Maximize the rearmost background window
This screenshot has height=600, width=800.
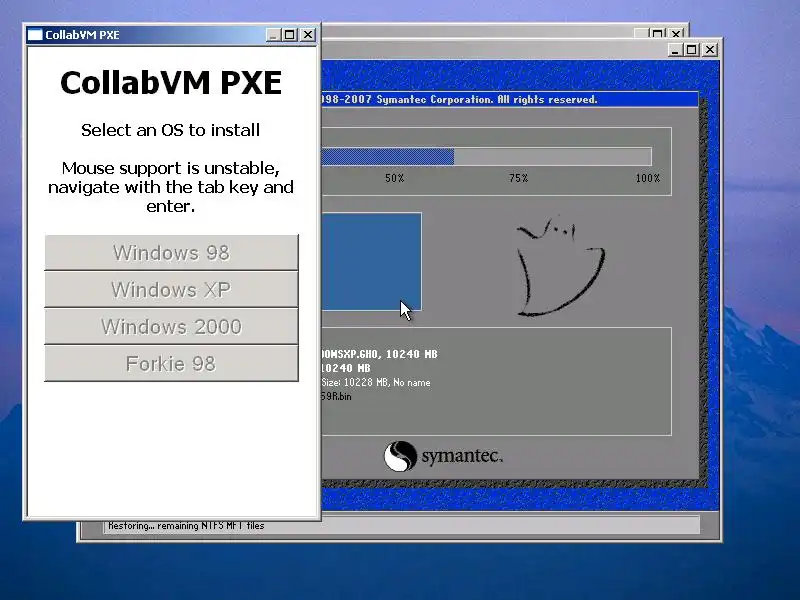[x=658, y=33]
